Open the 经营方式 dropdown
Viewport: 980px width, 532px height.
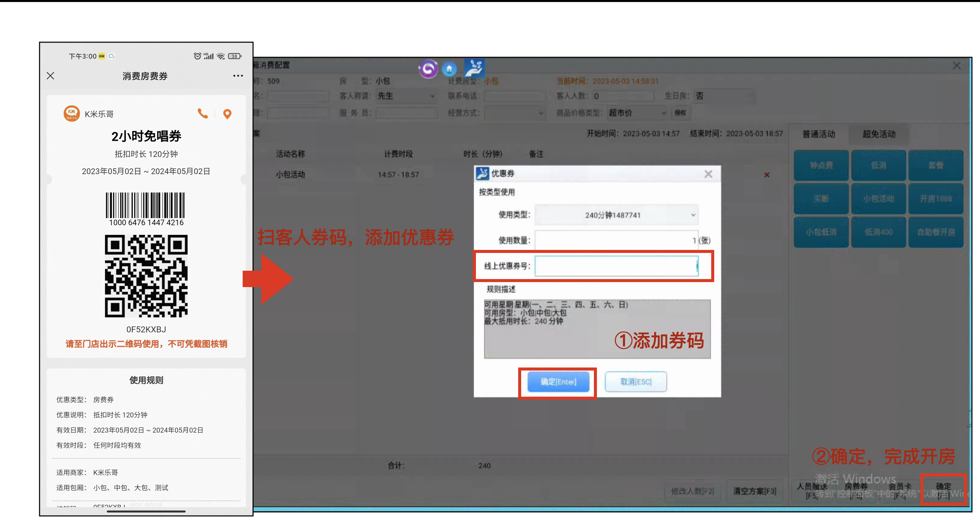pyautogui.click(x=514, y=113)
